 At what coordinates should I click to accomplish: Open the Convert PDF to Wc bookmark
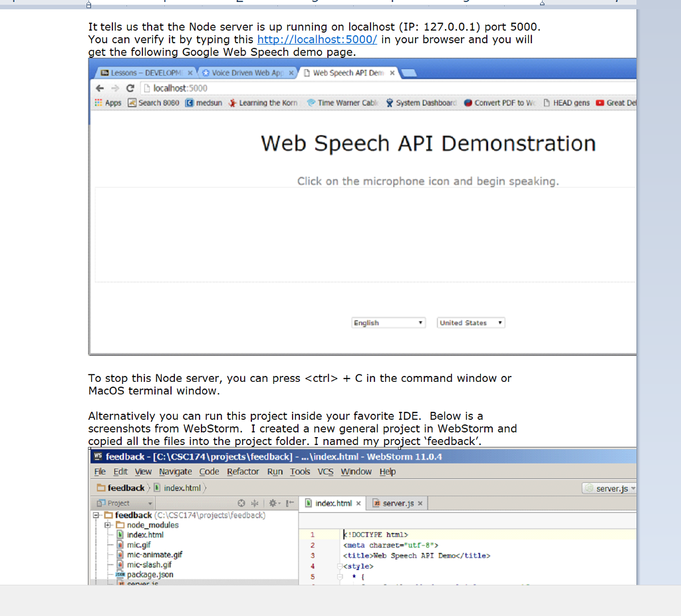point(499,103)
